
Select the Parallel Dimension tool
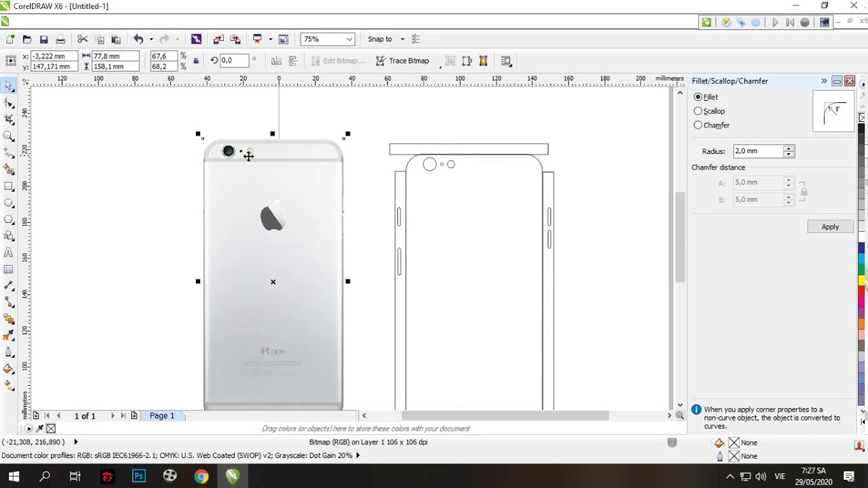pyautogui.click(x=9, y=285)
